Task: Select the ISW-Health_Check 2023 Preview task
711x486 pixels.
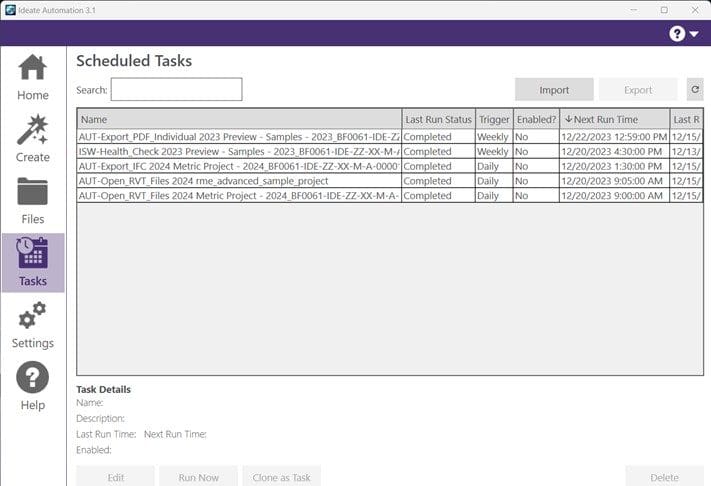Action: tap(239, 151)
